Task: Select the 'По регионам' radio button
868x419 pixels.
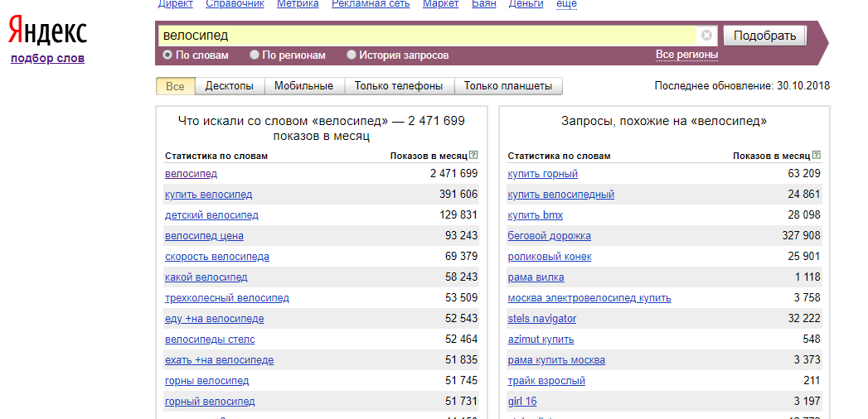Action: tap(254, 55)
